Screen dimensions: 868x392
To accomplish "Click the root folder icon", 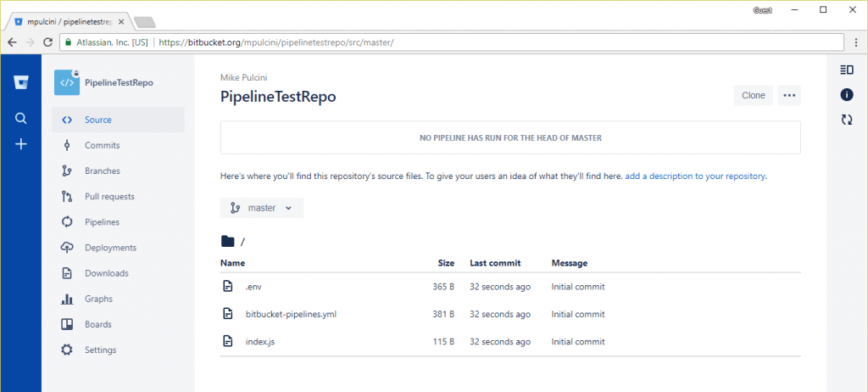I will coord(227,241).
